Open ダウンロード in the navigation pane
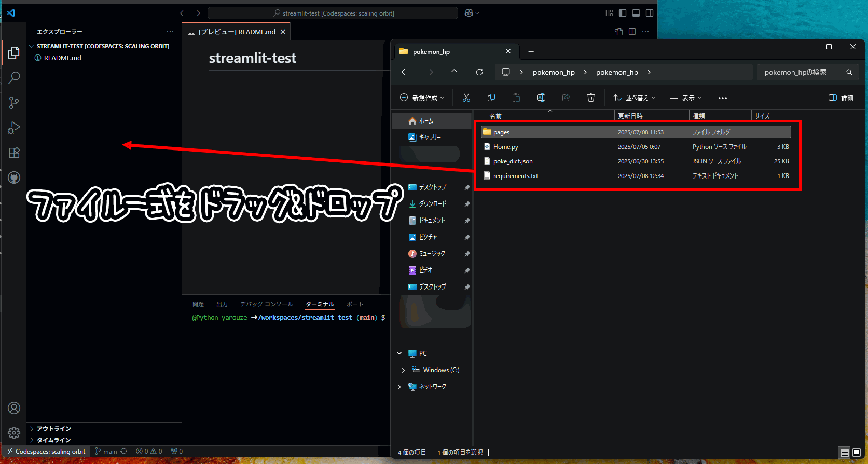 click(432, 203)
